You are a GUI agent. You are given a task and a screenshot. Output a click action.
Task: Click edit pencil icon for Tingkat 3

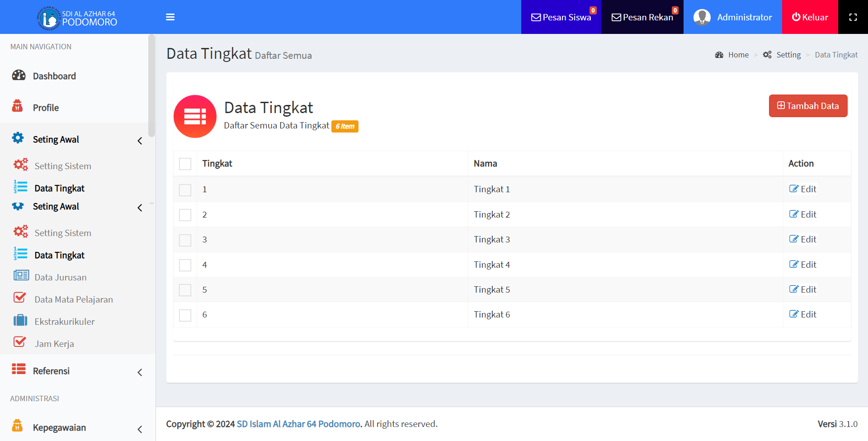[x=794, y=239]
